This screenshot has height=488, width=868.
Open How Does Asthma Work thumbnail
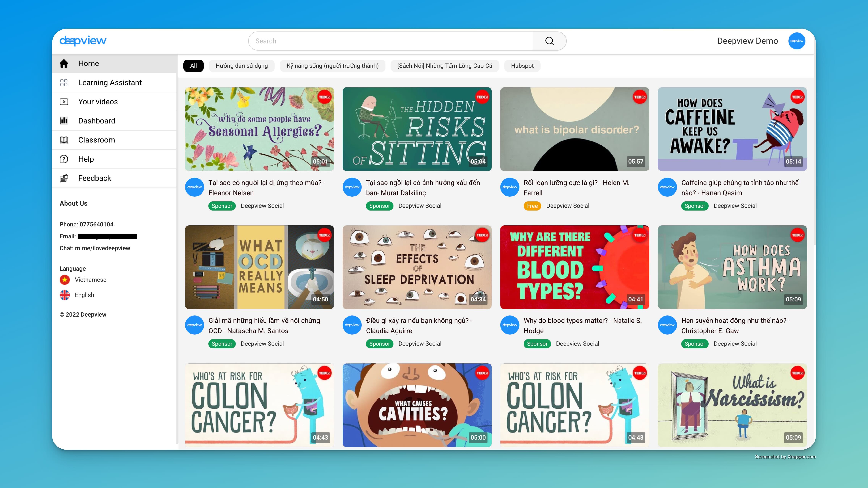733,267
